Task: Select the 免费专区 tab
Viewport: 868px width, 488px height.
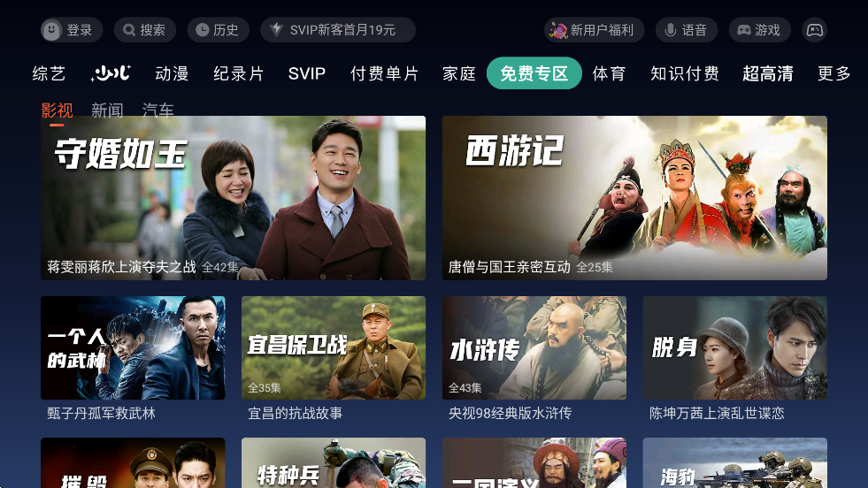Action: [x=534, y=73]
